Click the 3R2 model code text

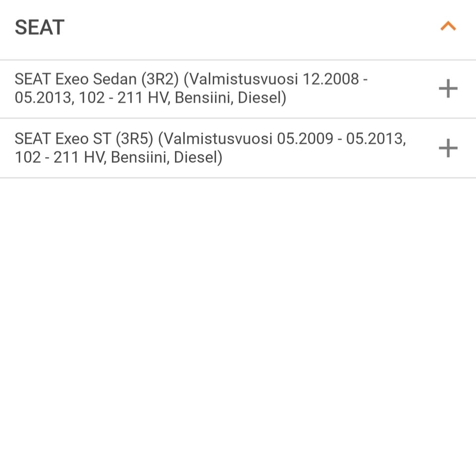point(159,79)
